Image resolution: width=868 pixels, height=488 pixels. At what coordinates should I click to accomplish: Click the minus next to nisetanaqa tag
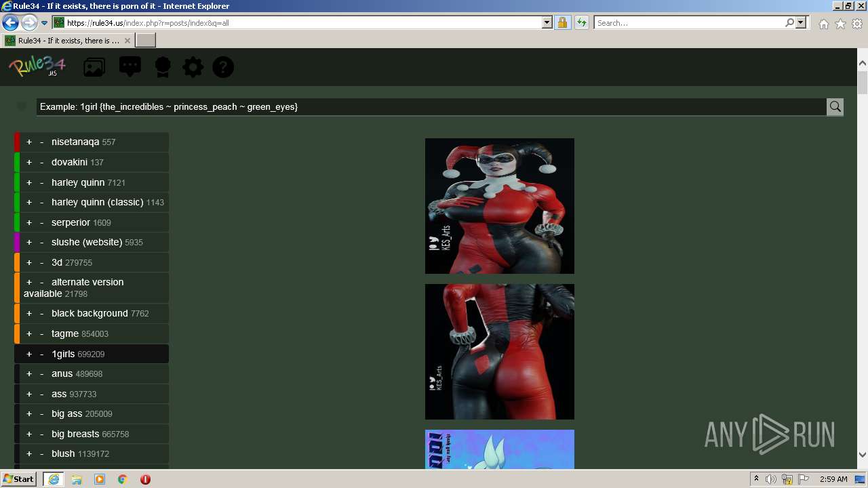tap(41, 142)
